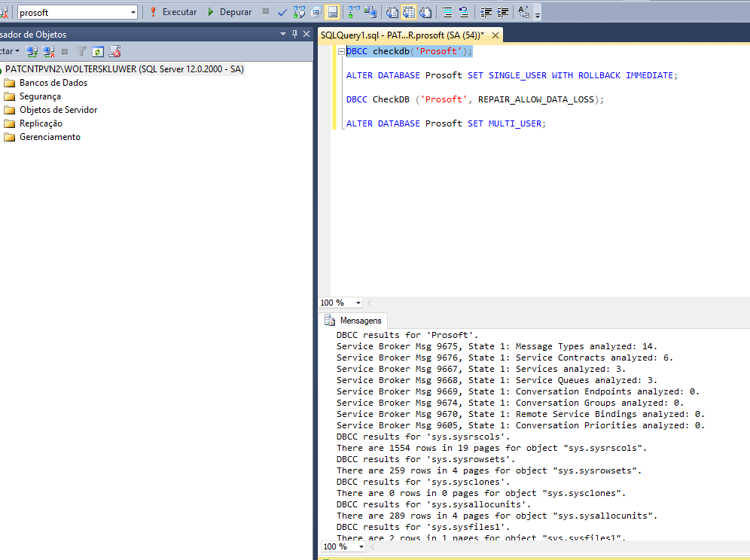Click the Executar query button
Viewport: 750px width, 560px height.
pyautogui.click(x=173, y=12)
